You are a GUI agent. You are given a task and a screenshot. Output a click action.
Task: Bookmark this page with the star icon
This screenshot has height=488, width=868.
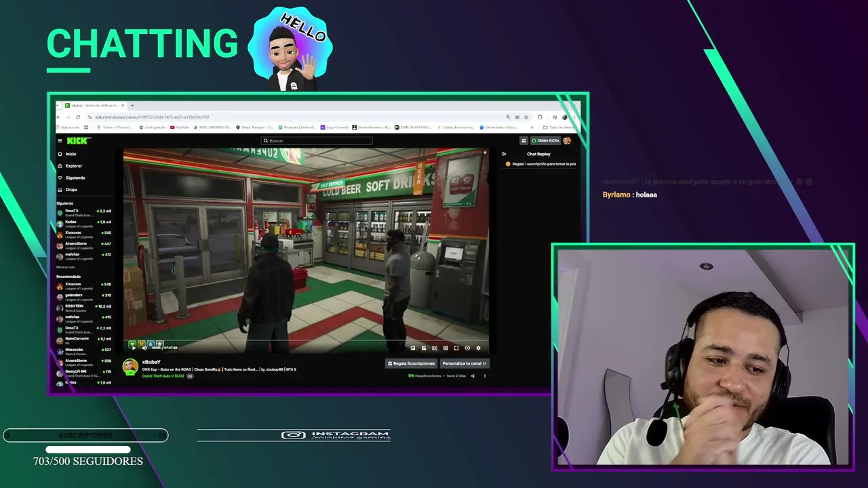(526, 117)
